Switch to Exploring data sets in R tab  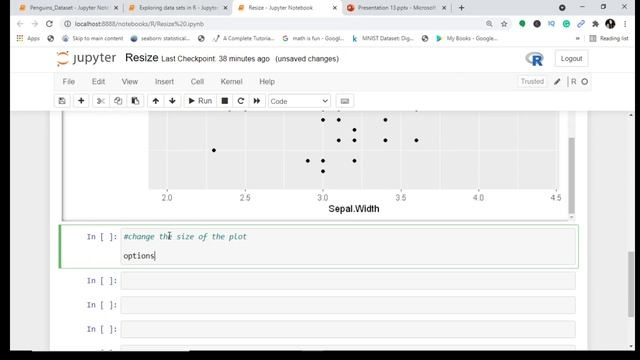tap(177, 8)
